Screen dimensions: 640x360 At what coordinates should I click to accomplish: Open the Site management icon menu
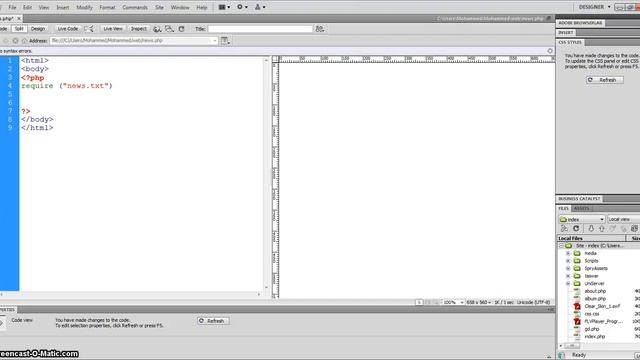(260, 7)
